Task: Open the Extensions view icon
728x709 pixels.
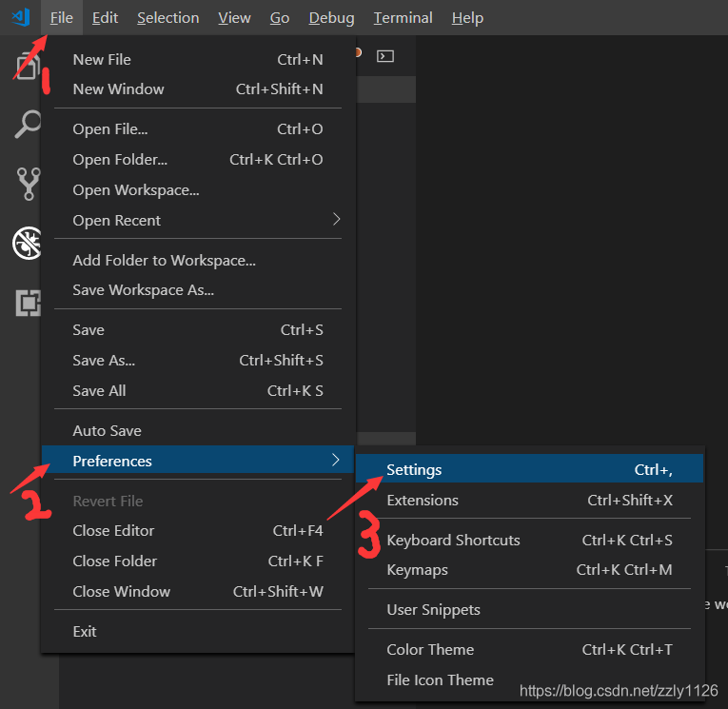Action: click(28, 303)
